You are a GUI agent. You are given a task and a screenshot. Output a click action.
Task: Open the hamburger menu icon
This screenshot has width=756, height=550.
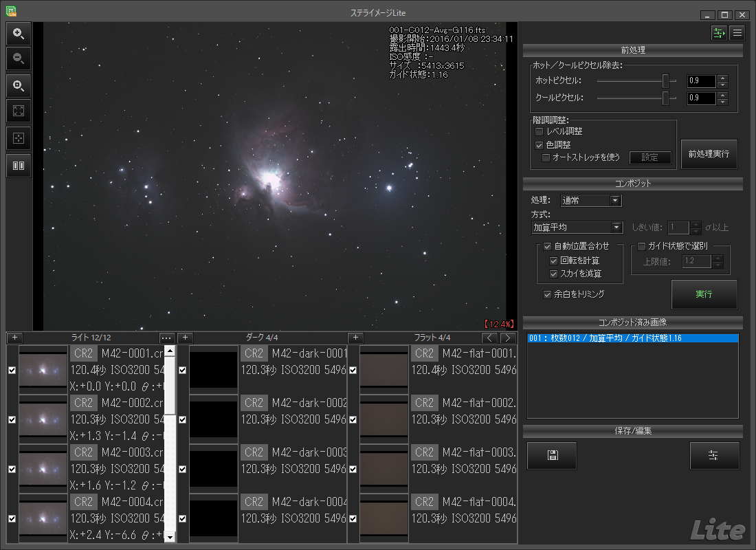point(737,32)
